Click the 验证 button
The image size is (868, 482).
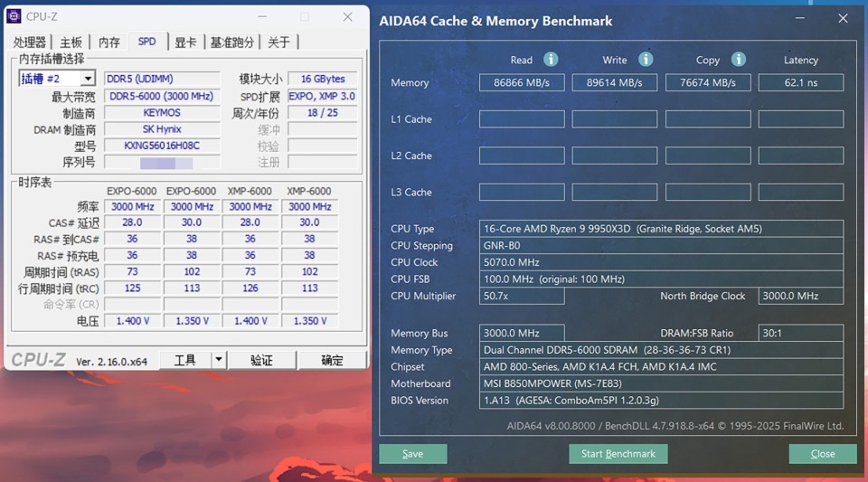(261, 360)
